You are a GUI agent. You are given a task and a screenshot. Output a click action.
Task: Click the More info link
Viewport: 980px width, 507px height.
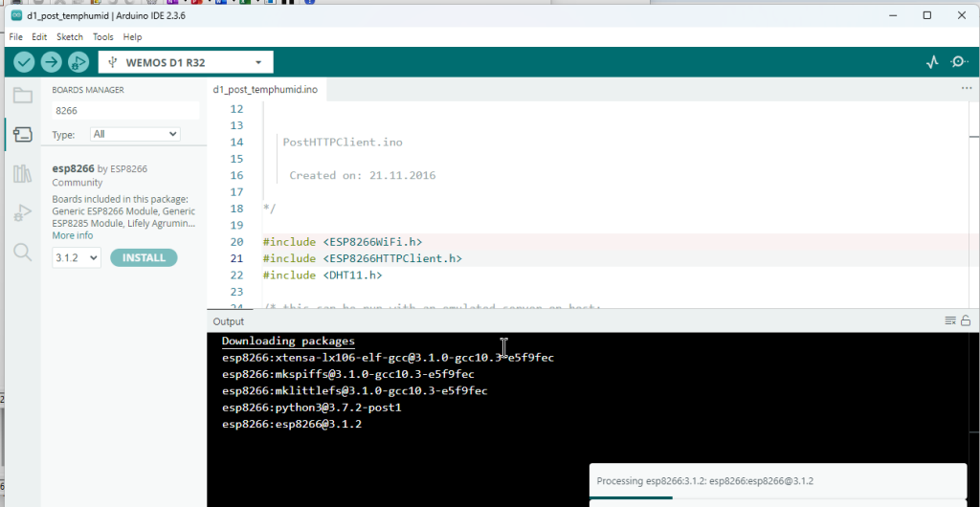click(x=72, y=235)
